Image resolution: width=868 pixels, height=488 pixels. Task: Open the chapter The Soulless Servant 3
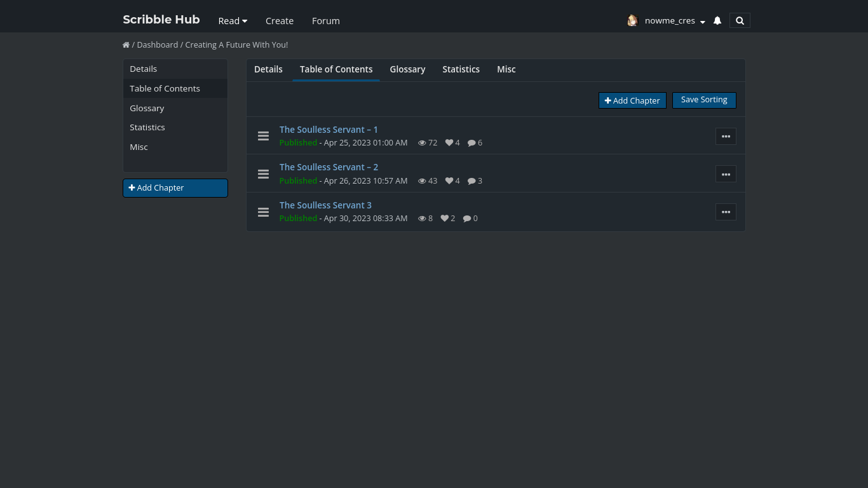(x=325, y=205)
